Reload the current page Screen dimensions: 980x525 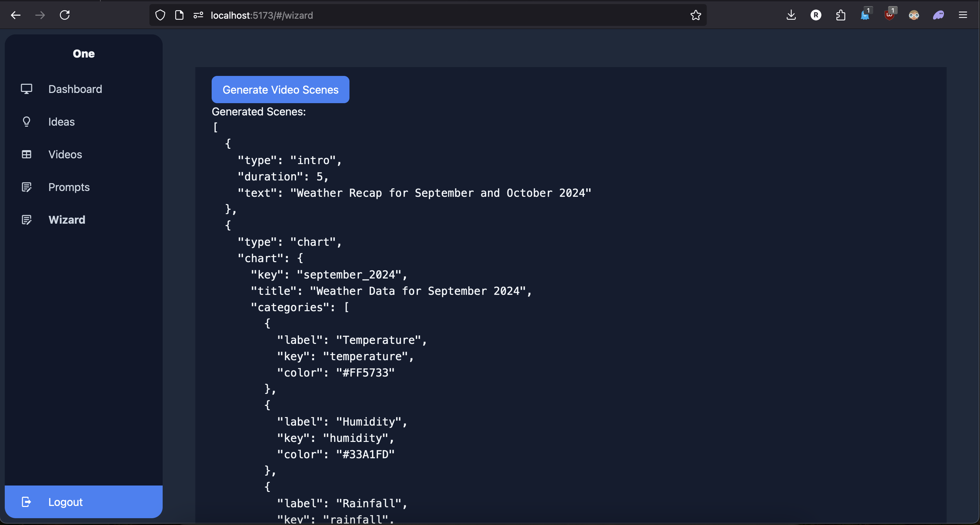[x=65, y=15]
